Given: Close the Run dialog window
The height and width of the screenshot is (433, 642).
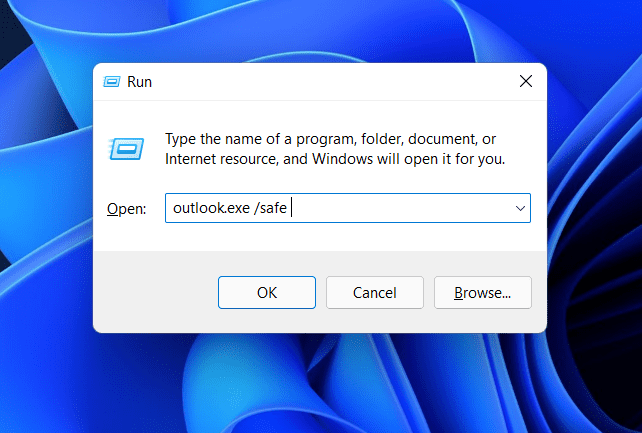Looking at the screenshot, I should (525, 81).
